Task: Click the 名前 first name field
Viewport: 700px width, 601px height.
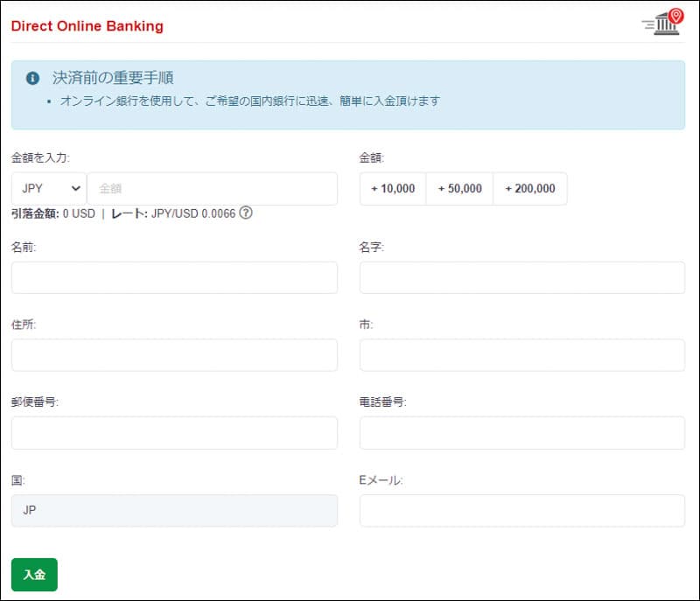Action: pos(174,277)
